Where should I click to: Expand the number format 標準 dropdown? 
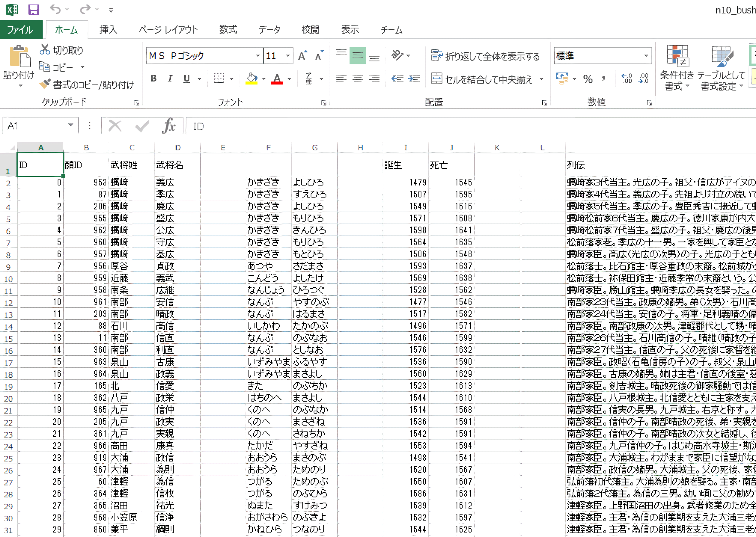pyautogui.click(x=646, y=56)
